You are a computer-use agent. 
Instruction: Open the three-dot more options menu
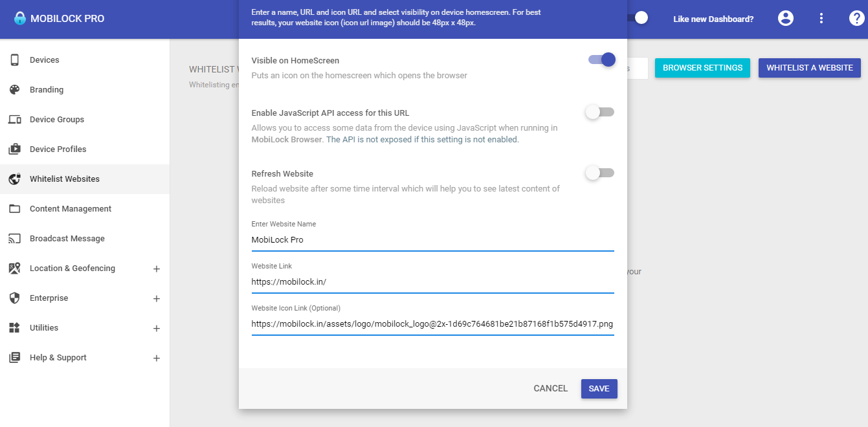821,18
